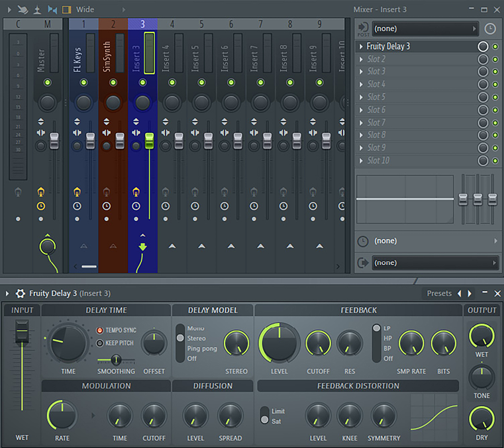The height and width of the screenshot is (448, 504).
Task: Open track latency (none) selector with clock
Action: (x=427, y=241)
